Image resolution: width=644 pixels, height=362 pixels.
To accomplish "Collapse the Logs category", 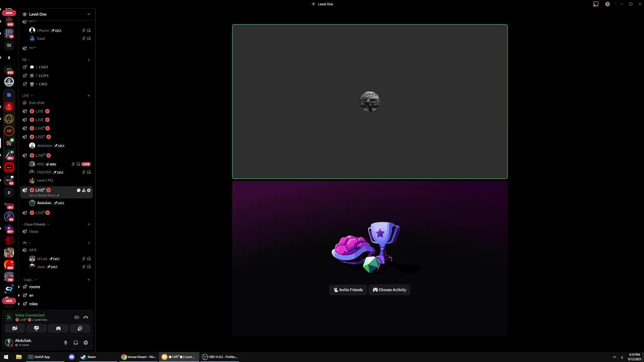I will (x=29, y=280).
